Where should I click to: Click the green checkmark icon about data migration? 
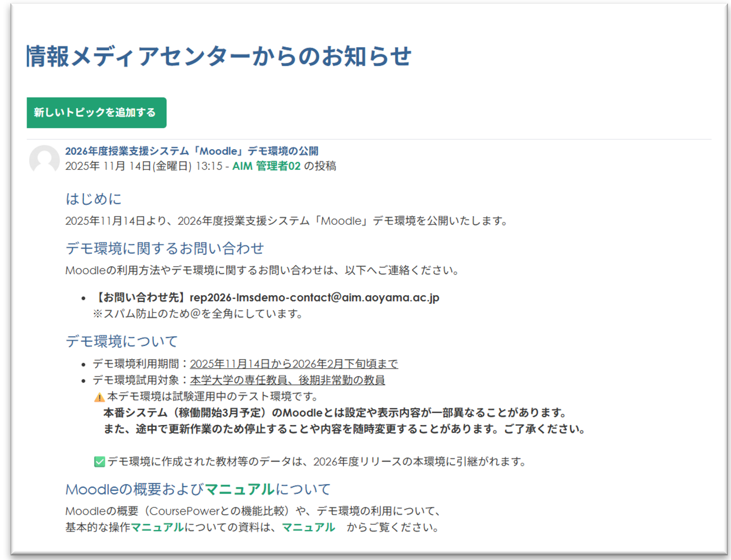click(99, 461)
